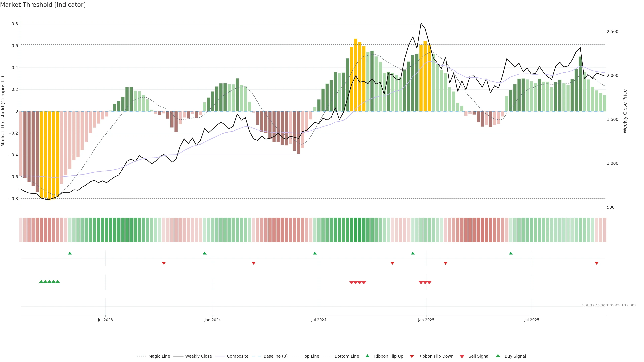This screenshot has width=644, height=362.
Task: Toggle Sell Signal legend entry
Action: click(479, 356)
